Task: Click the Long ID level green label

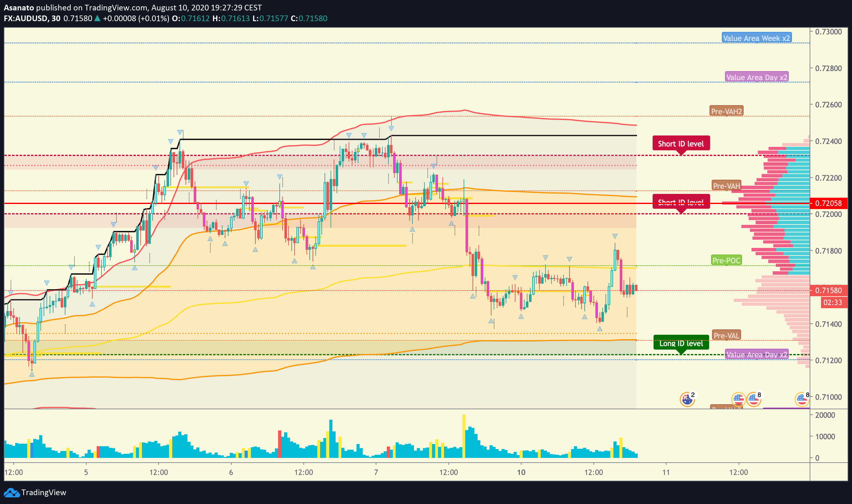Action: pos(681,343)
